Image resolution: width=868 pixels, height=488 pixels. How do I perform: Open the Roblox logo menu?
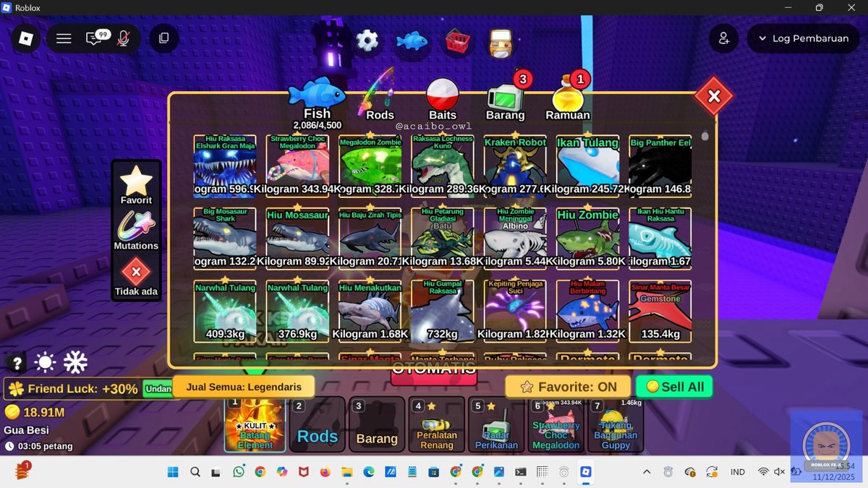point(27,38)
